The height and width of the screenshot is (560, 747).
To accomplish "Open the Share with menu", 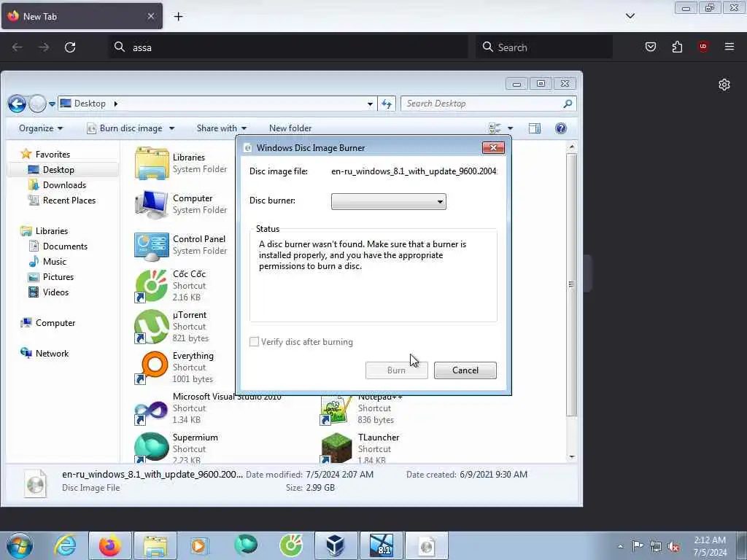I will [x=222, y=128].
